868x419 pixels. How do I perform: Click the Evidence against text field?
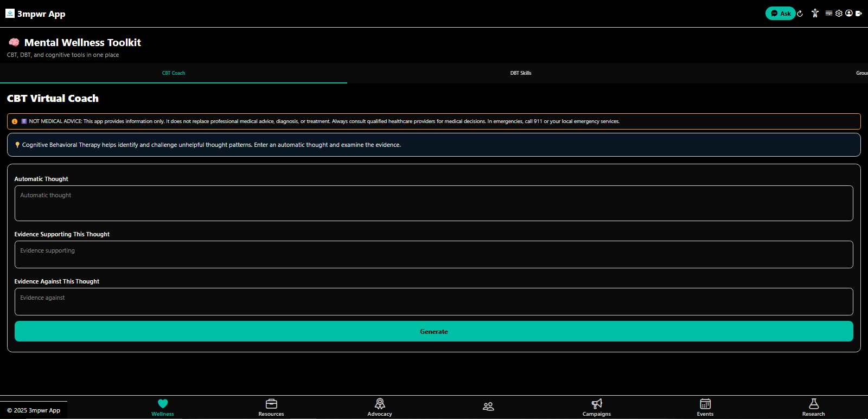434,302
